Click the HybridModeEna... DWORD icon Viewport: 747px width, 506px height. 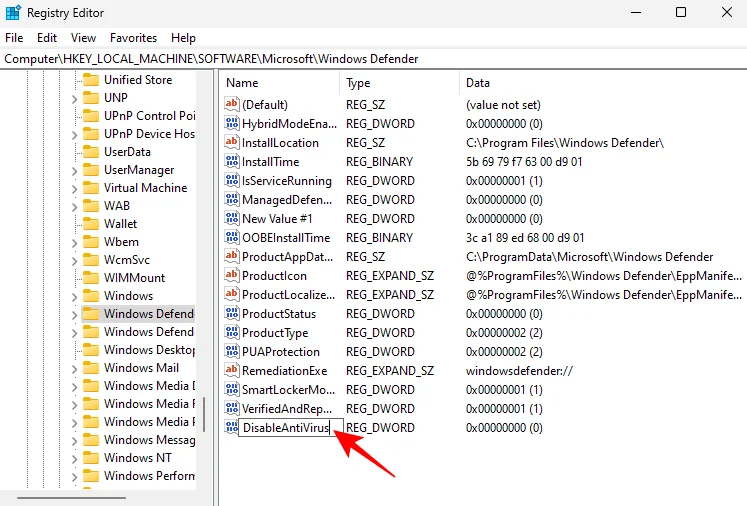[x=232, y=123]
